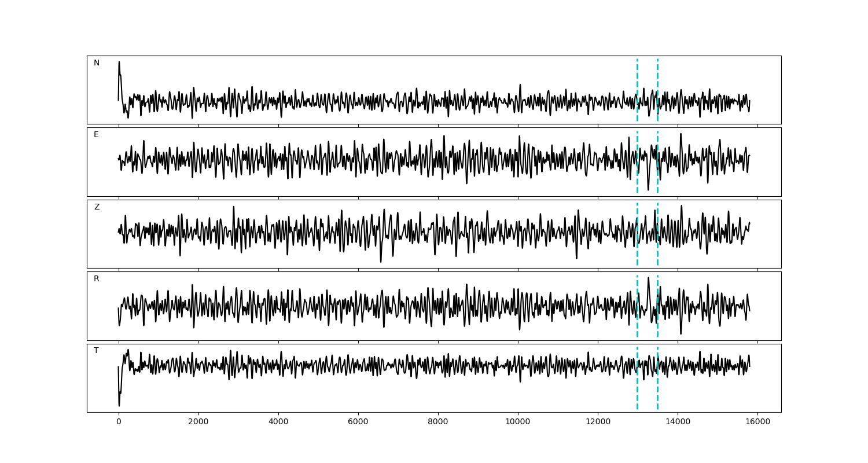Click the 10000 x-axis tick label
This screenshot has width=868, height=463.
pos(518,422)
